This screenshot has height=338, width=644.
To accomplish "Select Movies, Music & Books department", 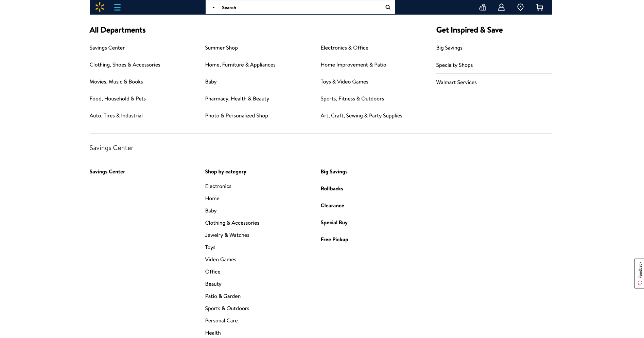I will (x=116, y=82).
